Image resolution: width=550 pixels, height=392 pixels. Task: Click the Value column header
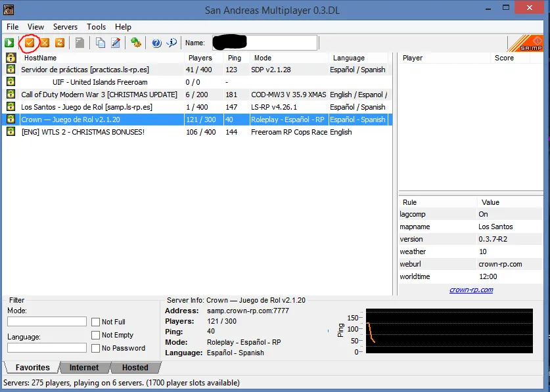[510, 202]
